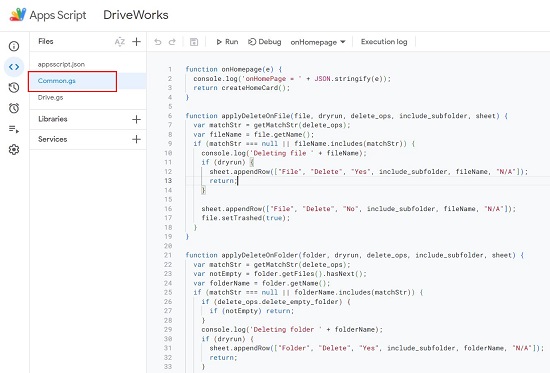Open the Executions list icon
The image size is (550, 373).
pos(14,129)
